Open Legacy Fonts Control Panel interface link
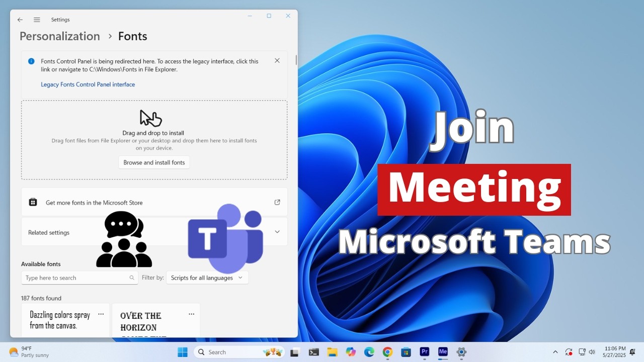The image size is (644, 362). coord(88,84)
